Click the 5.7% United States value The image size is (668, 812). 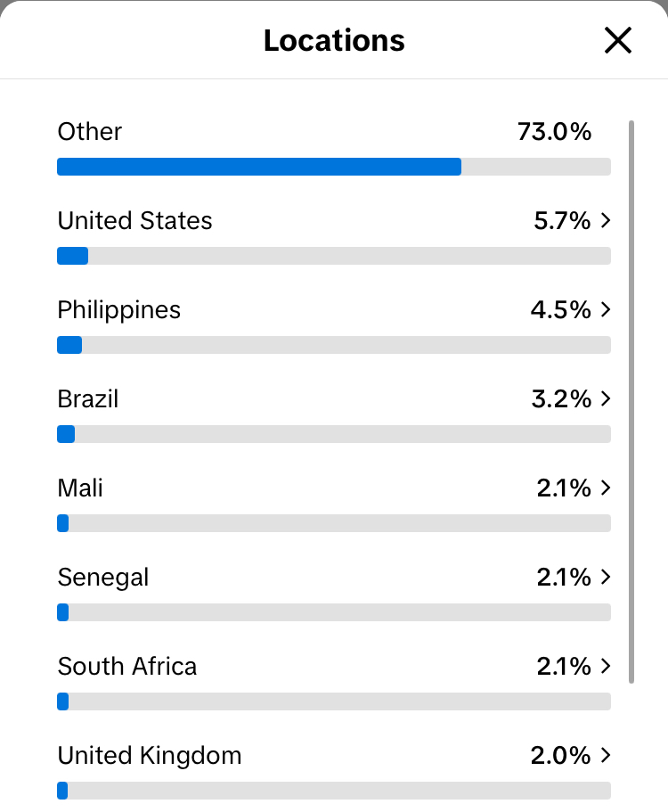562,221
